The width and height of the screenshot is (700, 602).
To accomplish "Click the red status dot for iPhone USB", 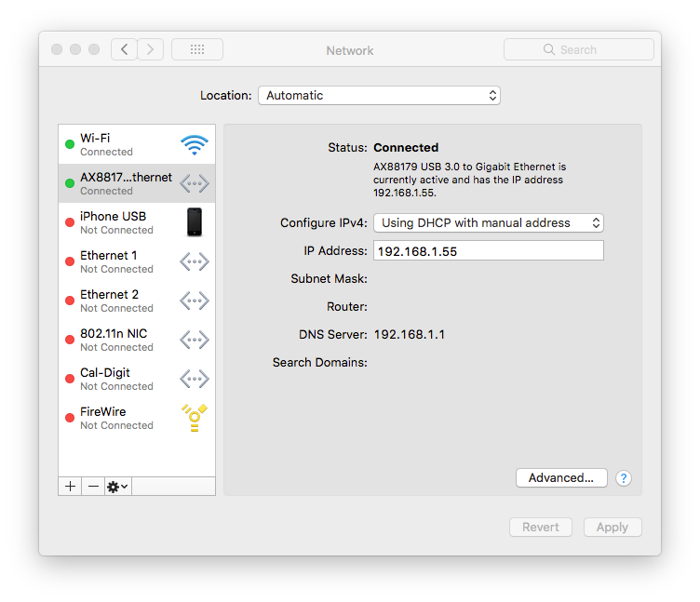I will [70, 222].
